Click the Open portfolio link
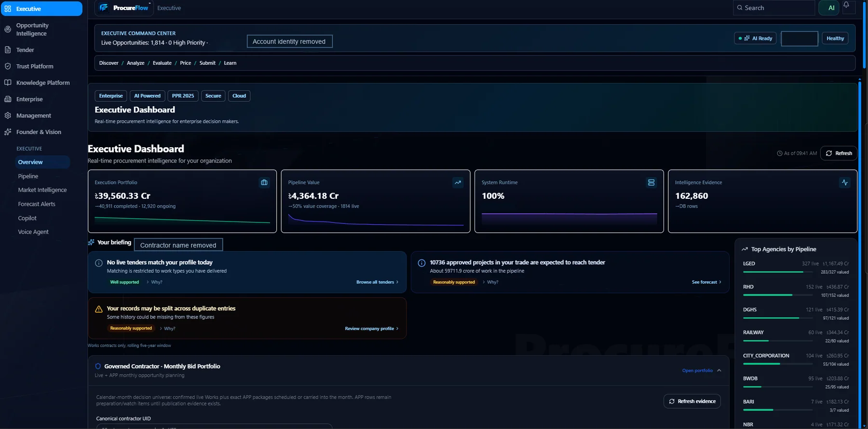 pos(697,371)
